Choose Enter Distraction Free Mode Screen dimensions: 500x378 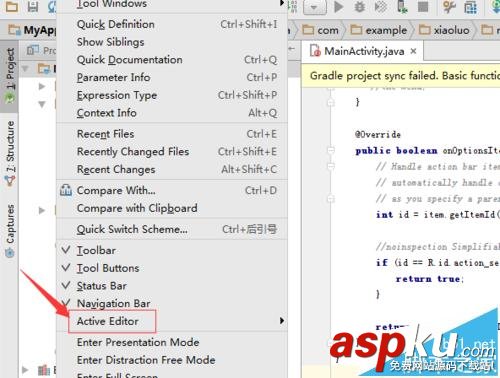point(172,360)
